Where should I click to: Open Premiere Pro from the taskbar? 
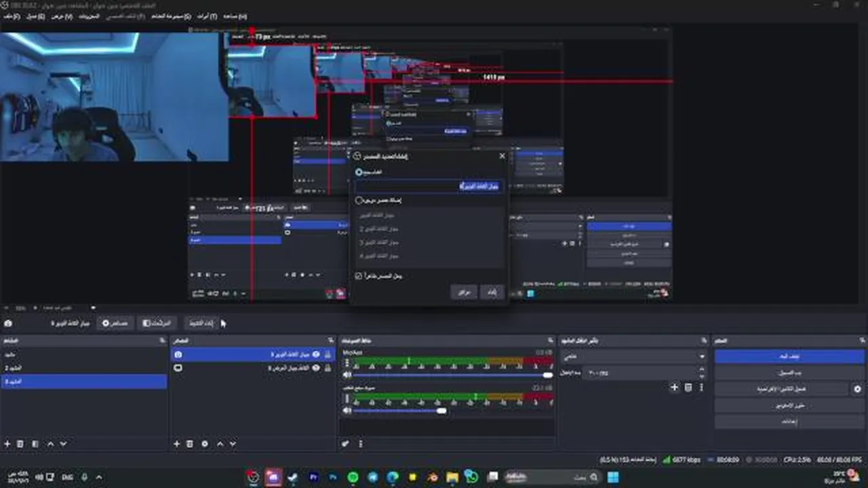click(x=313, y=477)
